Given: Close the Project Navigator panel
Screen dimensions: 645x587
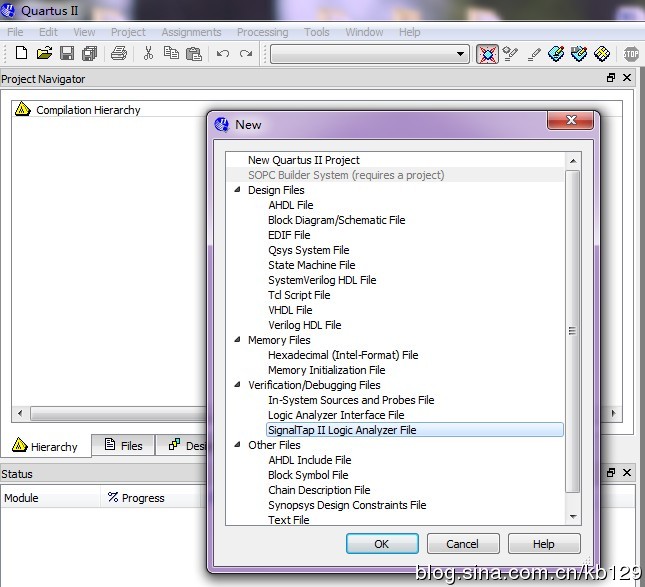Looking at the screenshot, I should click(x=627, y=78).
